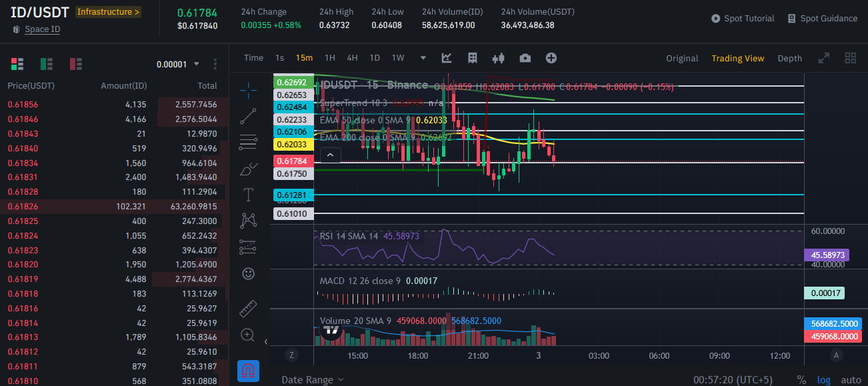The height and width of the screenshot is (386, 868).
Task: Open the indicators panel icon
Action: (472, 58)
